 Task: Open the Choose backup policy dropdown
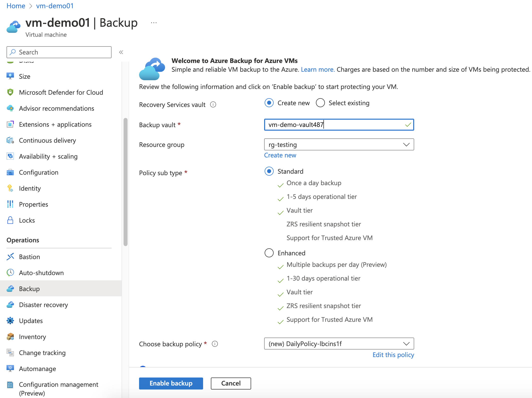coord(339,344)
